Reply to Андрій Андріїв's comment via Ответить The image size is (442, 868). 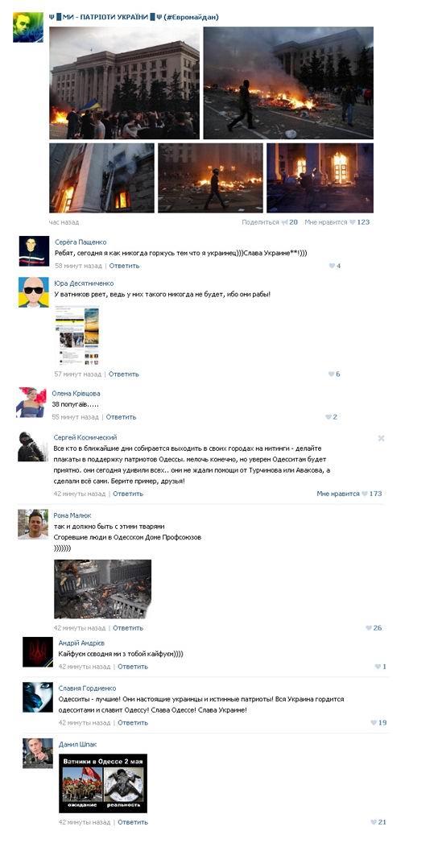click(133, 667)
